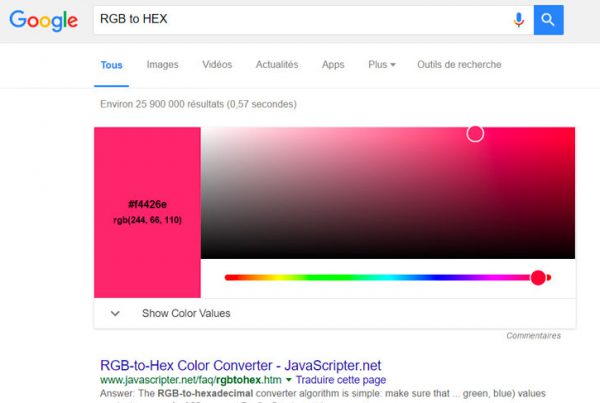Open the Apps tab
This screenshot has width=600, height=403.
coord(333,65)
